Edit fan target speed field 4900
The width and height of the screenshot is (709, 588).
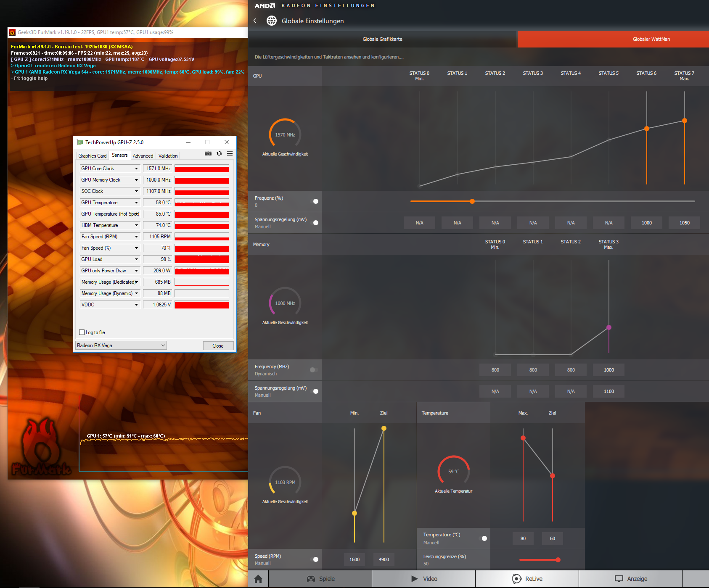coord(384,559)
